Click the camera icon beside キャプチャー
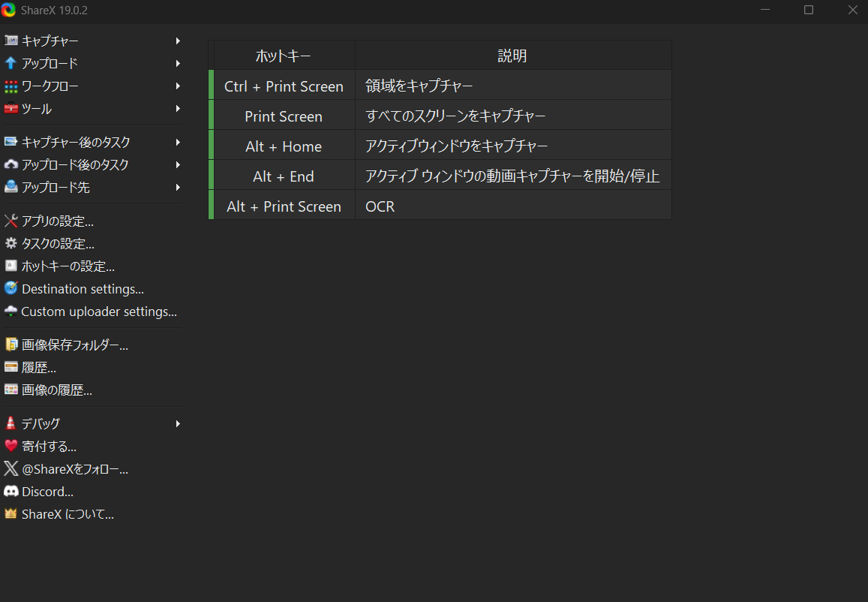This screenshot has height=602, width=868. 11,41
